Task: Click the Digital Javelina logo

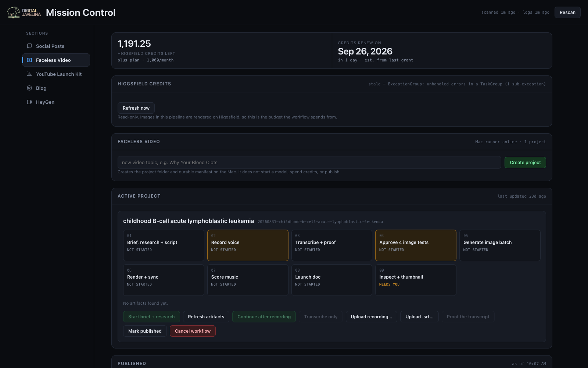Action: click(x=24, y=13)
